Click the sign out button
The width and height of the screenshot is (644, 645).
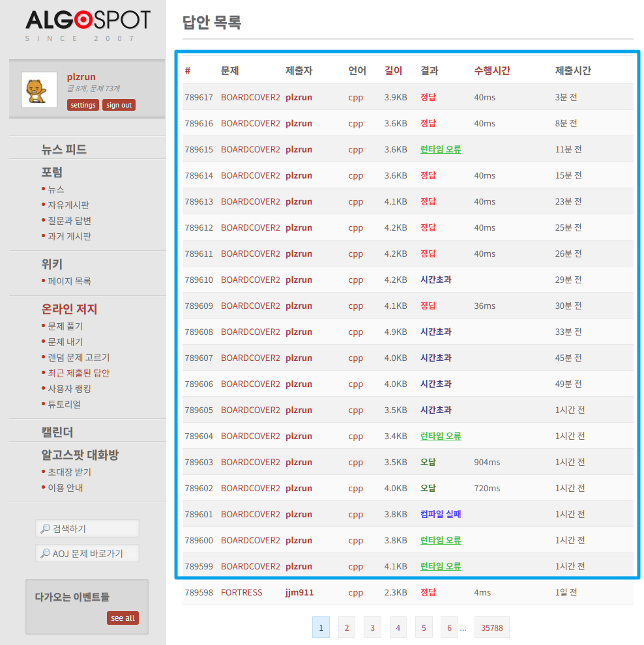pyautogui.click(x=119, y=105)
